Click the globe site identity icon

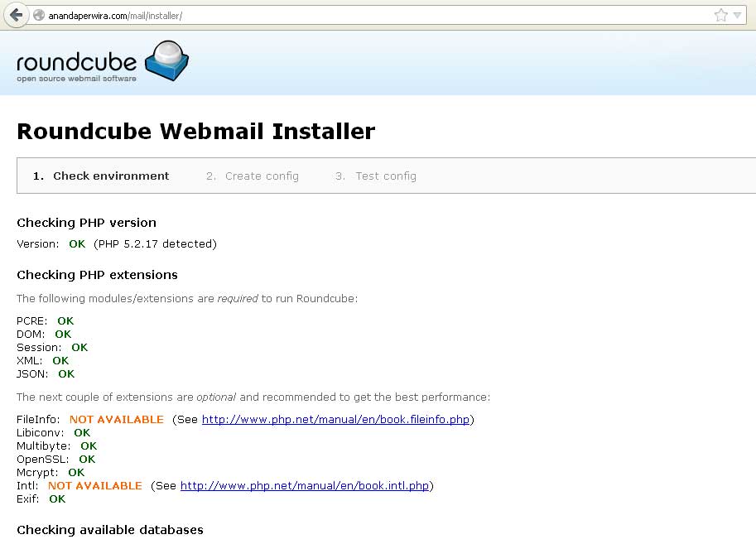click(x=39, y=16)
